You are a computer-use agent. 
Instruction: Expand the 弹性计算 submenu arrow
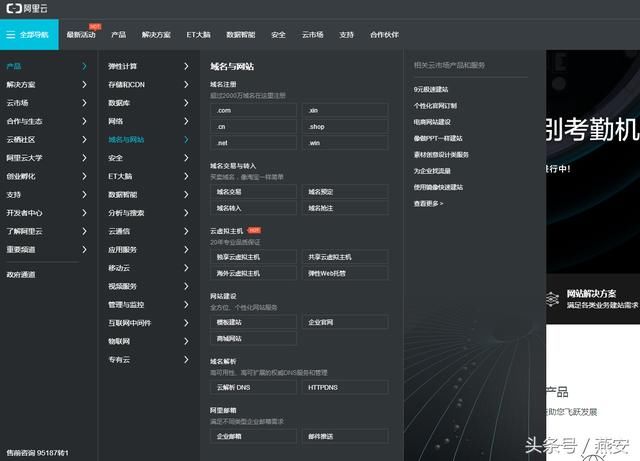pyautogui.click(x=186, y=66)
